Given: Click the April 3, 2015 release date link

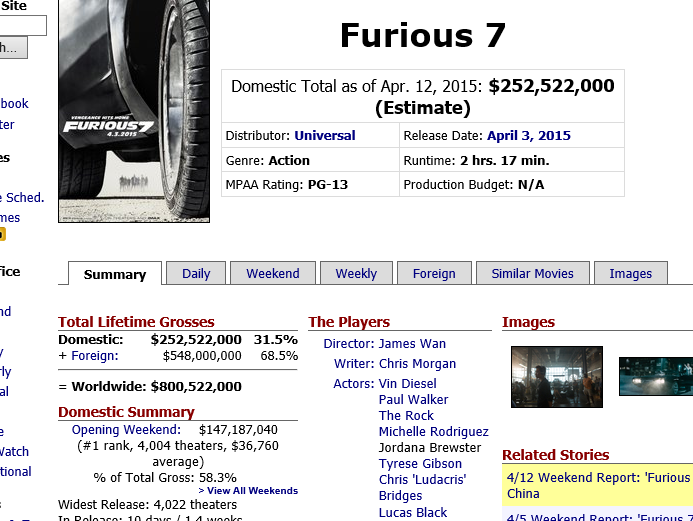Looking at the screenshot, I should point(528,135).
